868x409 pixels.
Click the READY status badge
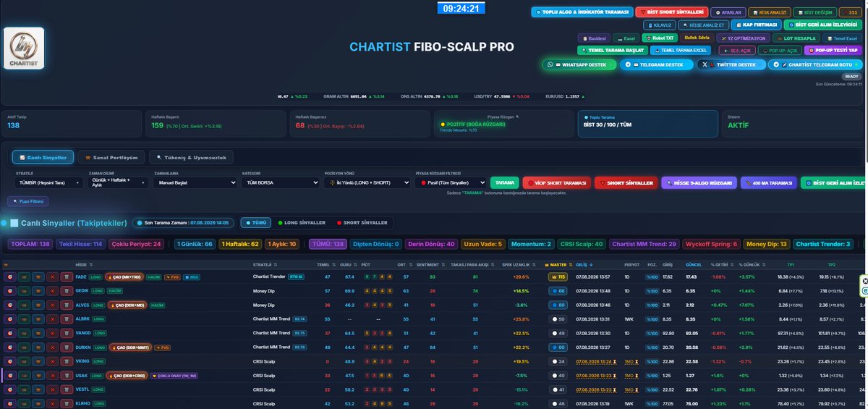pyautogui.click(x=852, y=76)
